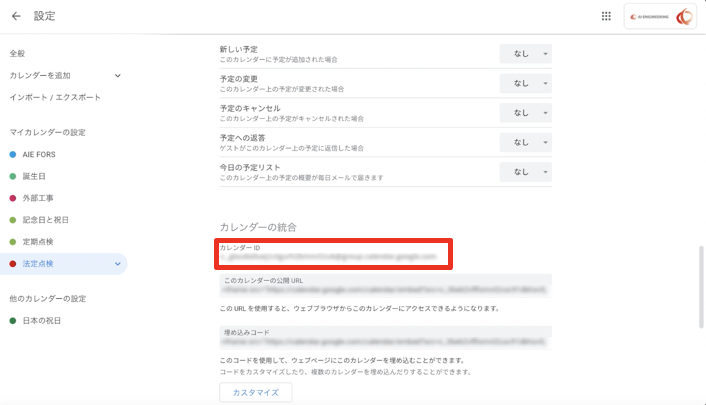This screenshot has height=405, width=706.
Task: Click the AI Engineering account logo
Action: coord(661,16)
